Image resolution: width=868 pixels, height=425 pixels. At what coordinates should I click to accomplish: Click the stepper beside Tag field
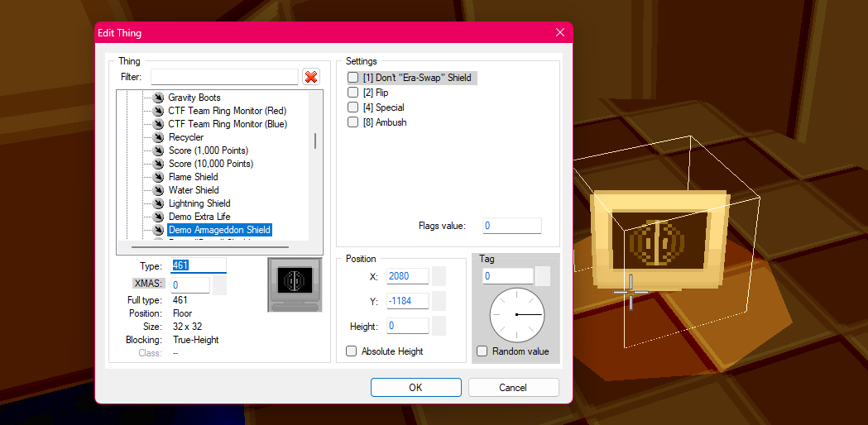pyautogui.click(x=543, y=276)
